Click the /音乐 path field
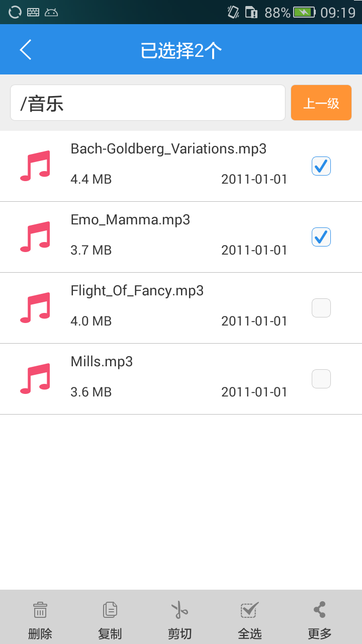This screenshot has width=362, height=644. tap(148, 103)
